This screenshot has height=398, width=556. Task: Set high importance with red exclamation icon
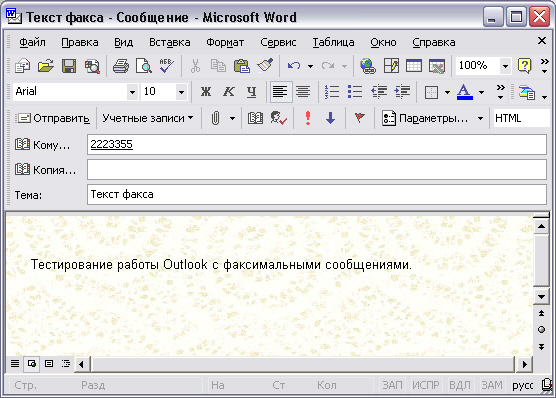pyautogui.click(x=308, y=118)
